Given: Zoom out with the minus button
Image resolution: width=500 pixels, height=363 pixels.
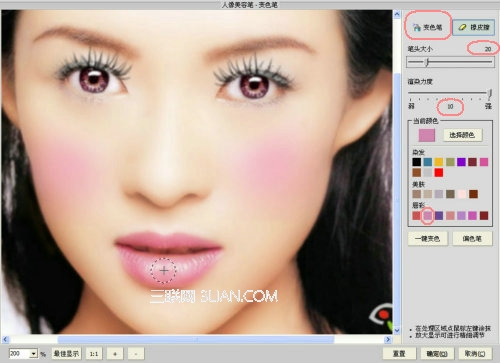Looking at the screenshot, I should click(136, 354).
